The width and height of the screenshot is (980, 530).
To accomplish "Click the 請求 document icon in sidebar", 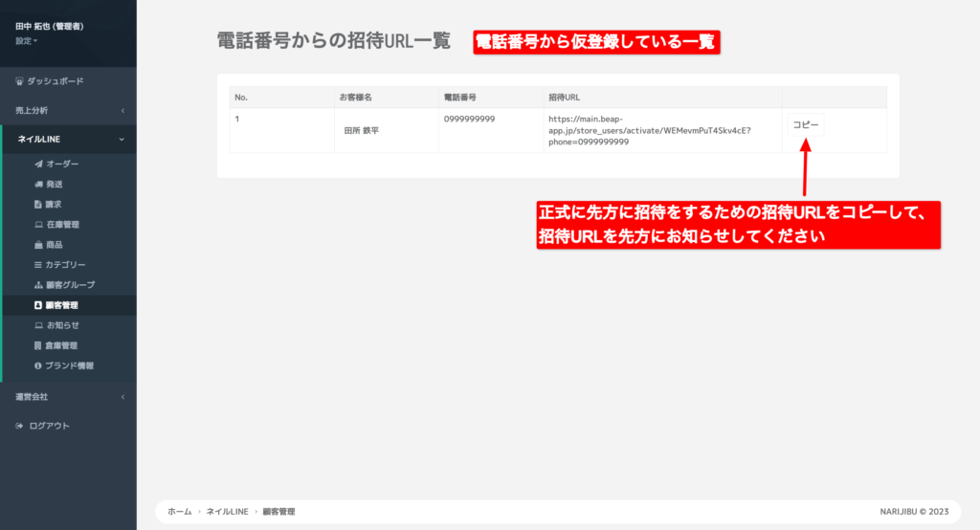I will 38,205.
